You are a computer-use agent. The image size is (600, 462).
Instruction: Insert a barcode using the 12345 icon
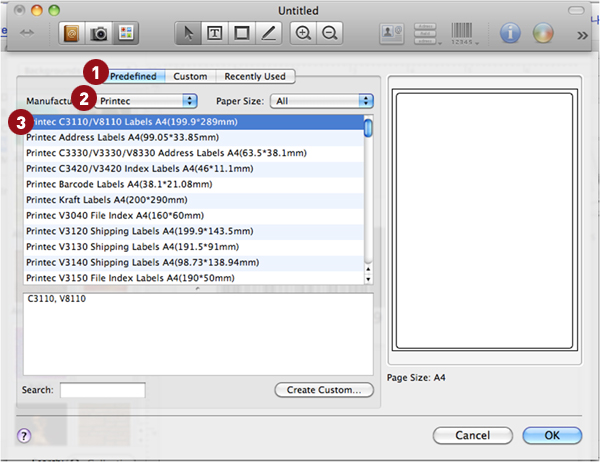coord(463,34)
